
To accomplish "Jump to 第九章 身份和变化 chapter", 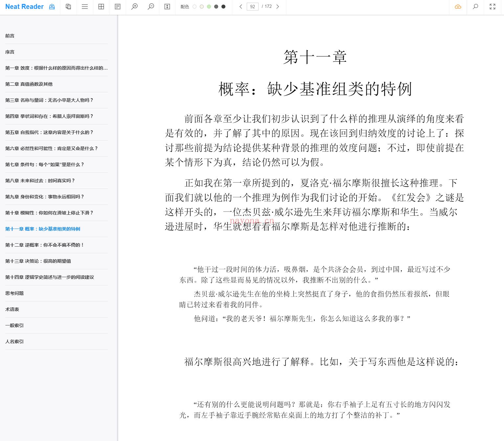I will click(56, 197).
